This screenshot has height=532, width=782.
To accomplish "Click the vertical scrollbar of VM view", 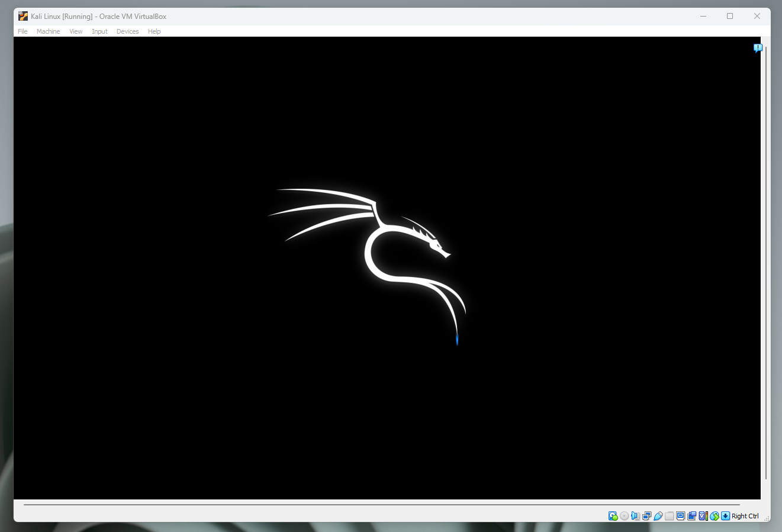I will point(766,263).
